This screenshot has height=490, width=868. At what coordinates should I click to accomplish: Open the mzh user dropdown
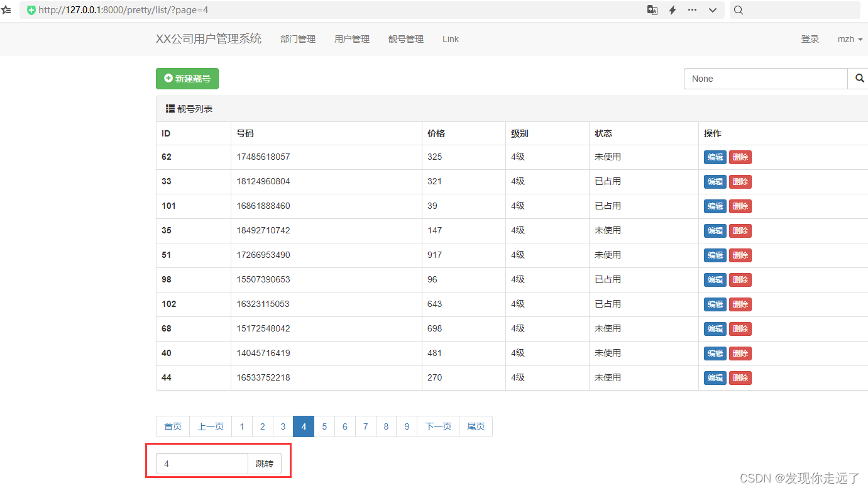850,39
